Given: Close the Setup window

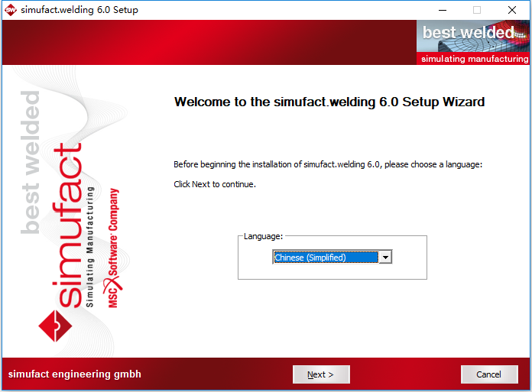Looking at the screenshot, I should click(x=512, y=10).
